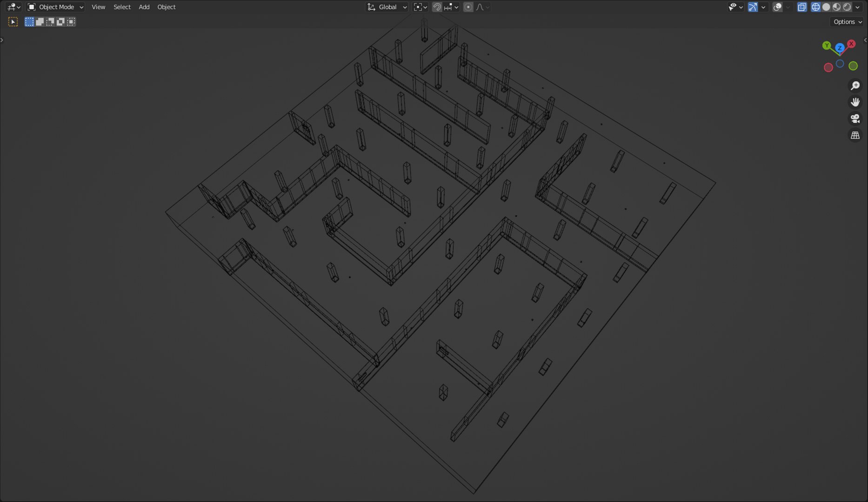The height and width of the screenshot is (502, 868).
Task: Activate the Select Box tool icon
Action: point(13,22)
